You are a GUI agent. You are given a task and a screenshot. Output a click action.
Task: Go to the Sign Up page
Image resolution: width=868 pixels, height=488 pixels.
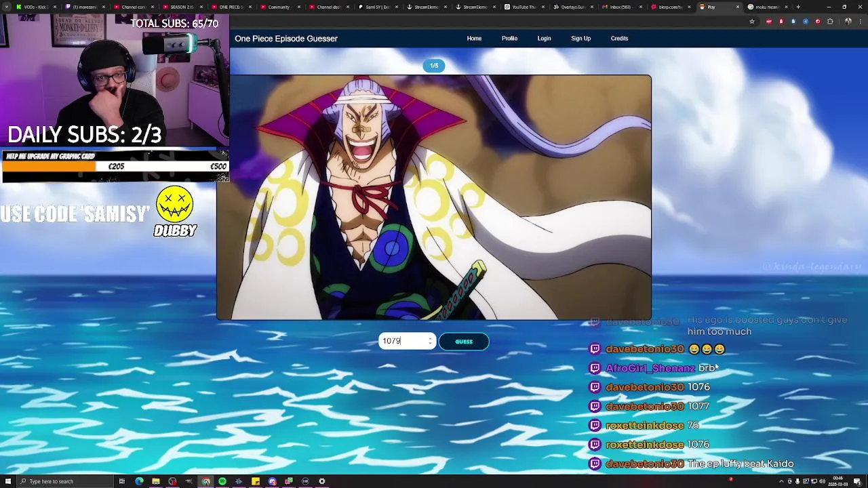click(580, 39)
